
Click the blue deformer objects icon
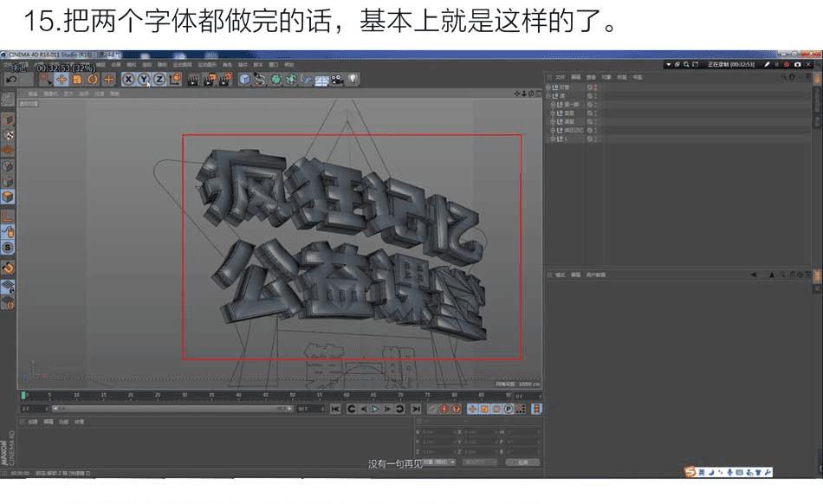307,80
